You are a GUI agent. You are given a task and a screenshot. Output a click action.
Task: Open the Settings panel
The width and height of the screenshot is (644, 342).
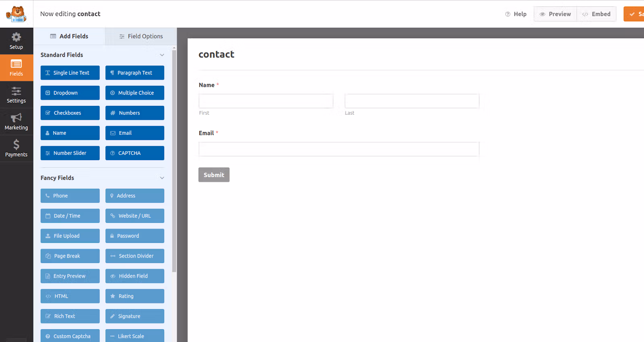tap(16, 95)
